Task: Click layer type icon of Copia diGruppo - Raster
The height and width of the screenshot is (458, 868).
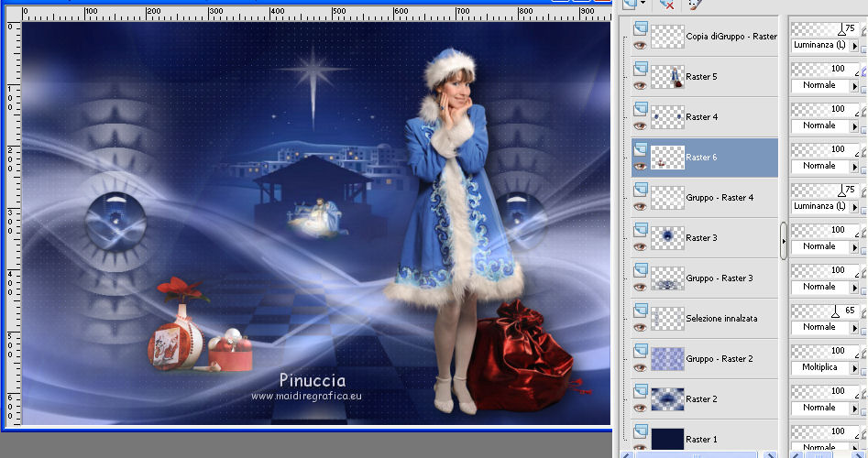Action: 641,27
